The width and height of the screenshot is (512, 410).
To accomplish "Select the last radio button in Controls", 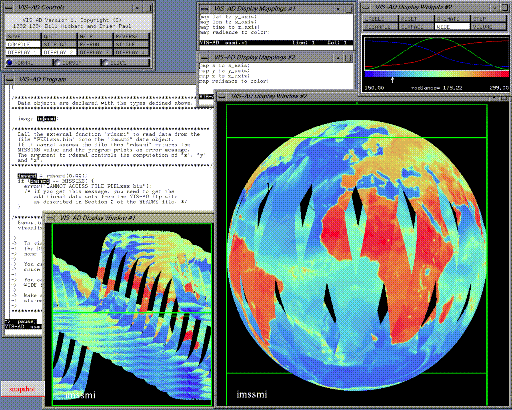I will (x=105, y=62).
